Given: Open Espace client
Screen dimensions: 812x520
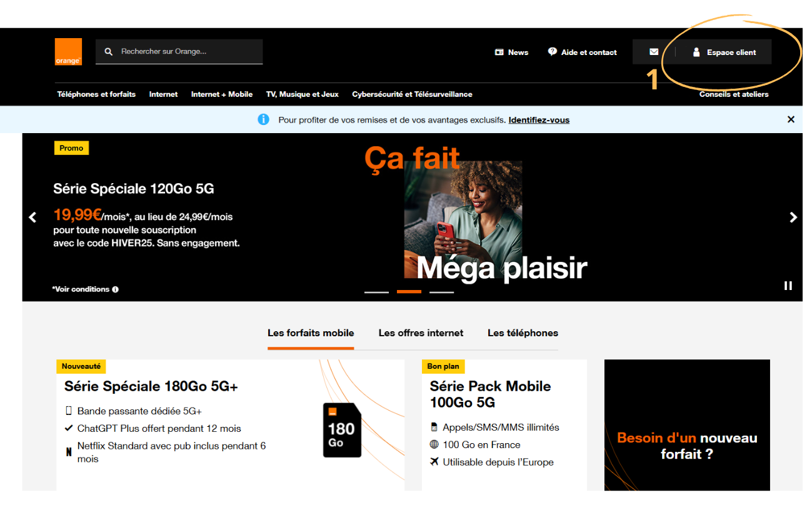Looking at the screenshot, I should (724, 52).
